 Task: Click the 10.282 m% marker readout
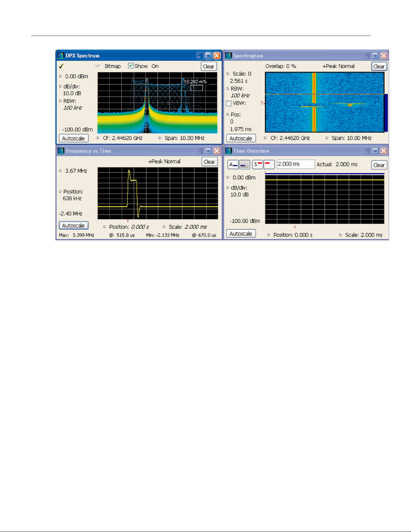(195, 82)
